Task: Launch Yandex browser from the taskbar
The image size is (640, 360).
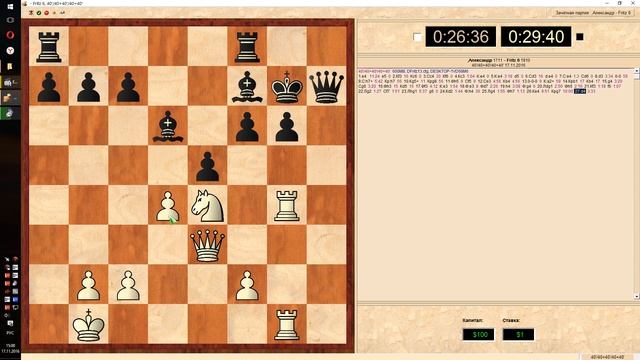Action: [10, 51]
